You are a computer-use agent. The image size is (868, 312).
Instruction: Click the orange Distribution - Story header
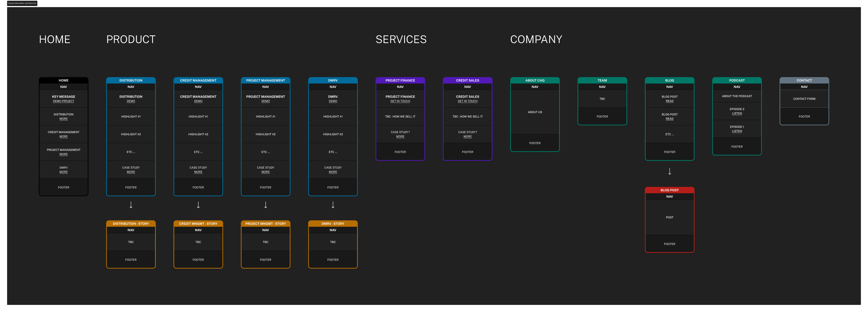tap(131, 224)
